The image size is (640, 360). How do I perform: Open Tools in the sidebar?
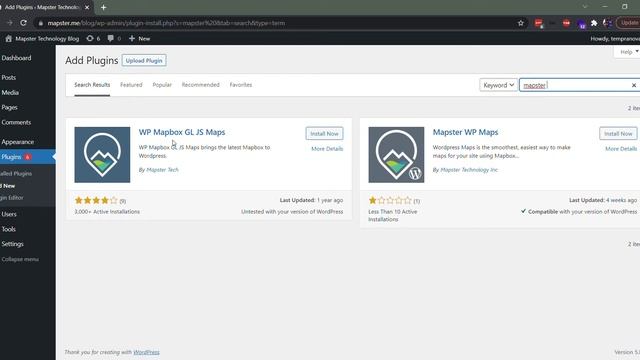(x=9, y=229)
